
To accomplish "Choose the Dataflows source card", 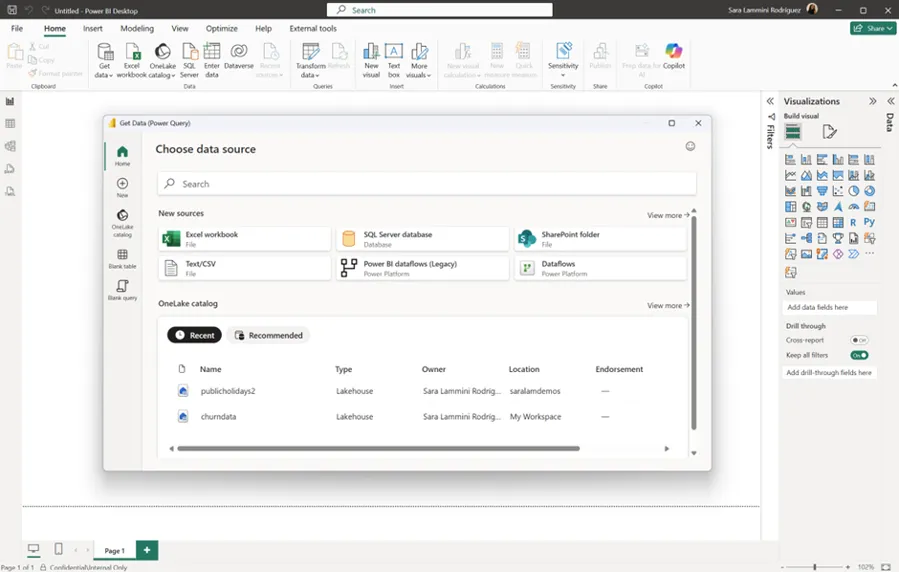I will coord(600,268).
